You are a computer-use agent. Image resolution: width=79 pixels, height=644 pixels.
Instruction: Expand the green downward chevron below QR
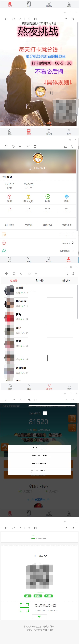(39, 617)
